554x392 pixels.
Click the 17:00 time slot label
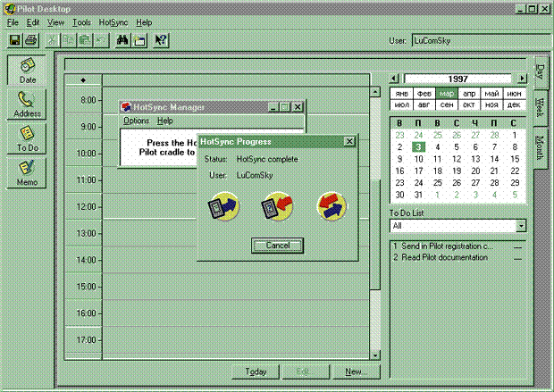87,340
